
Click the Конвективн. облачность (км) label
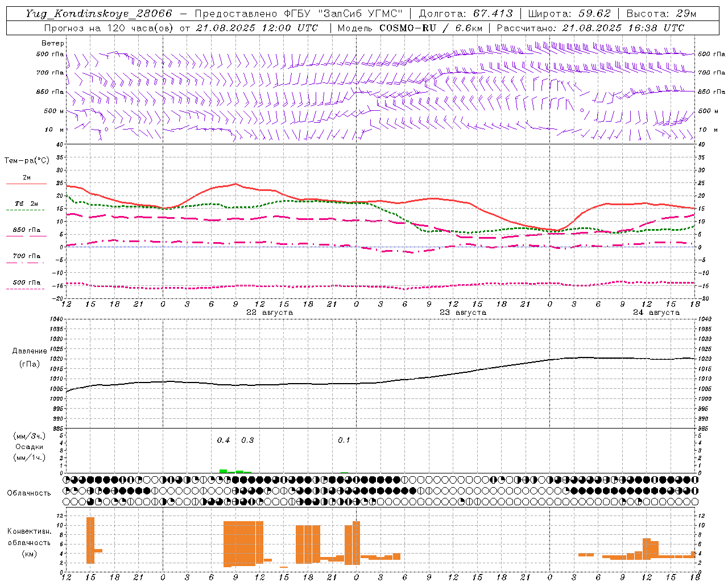(29, 542)
